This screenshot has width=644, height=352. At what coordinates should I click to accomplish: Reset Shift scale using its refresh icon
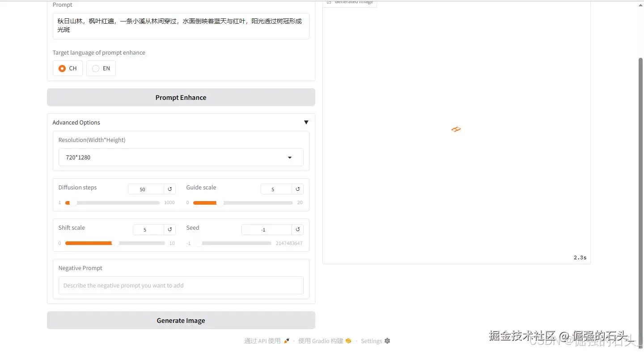click(x=169, y=229)
